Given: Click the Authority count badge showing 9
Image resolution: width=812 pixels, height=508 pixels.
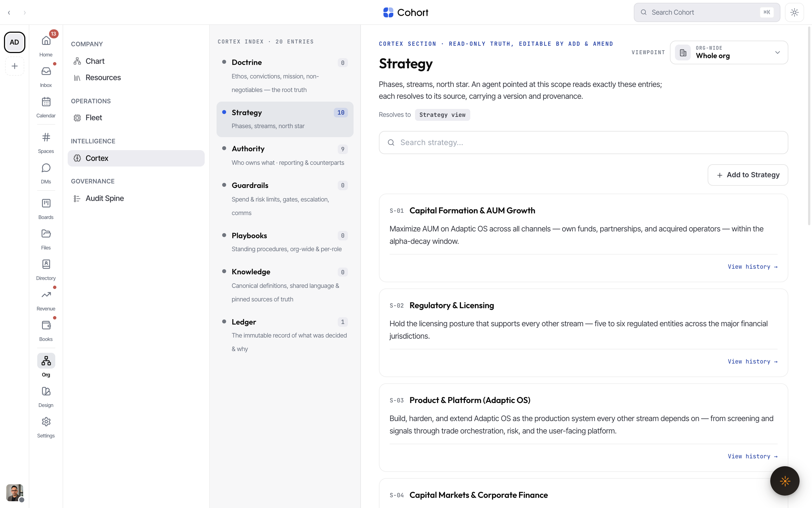Looking at the screenshot, I should point(343,149).
